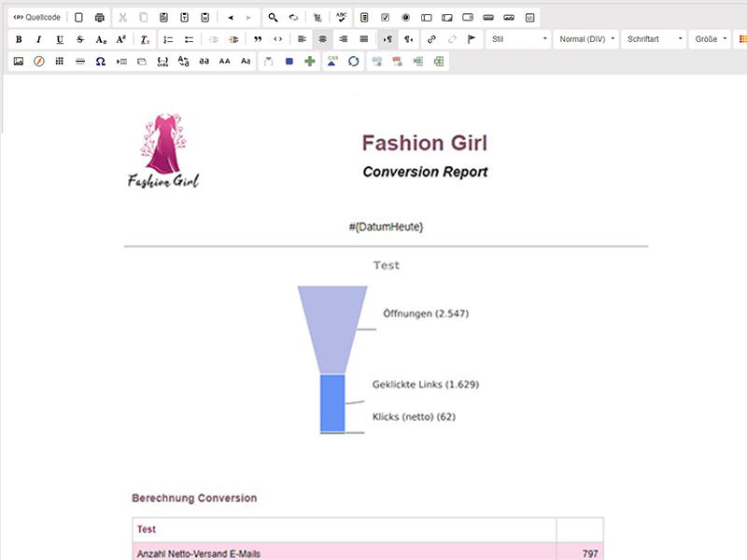Open the Schriftart font dropdown

tap(654, 39)
